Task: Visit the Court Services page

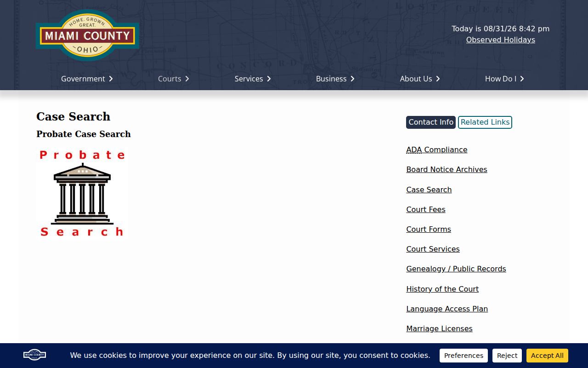Action: pyautogui.click(x=433, y=249)
